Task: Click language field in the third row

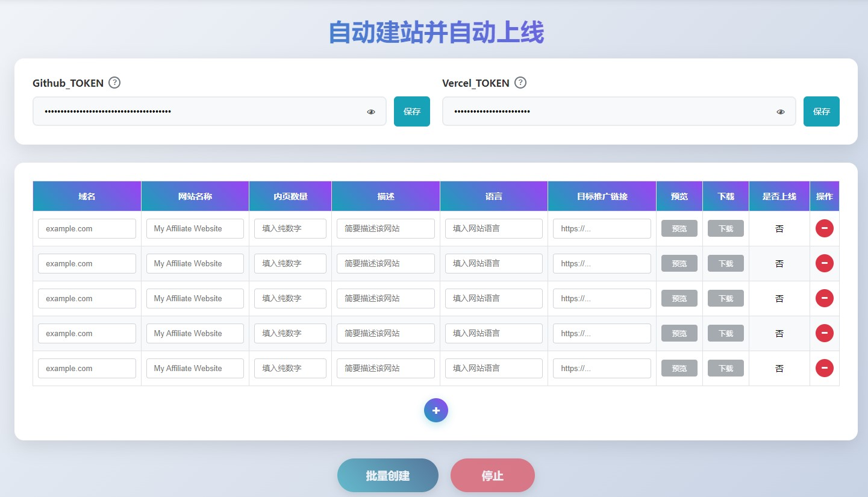Action: coord(494,298)
